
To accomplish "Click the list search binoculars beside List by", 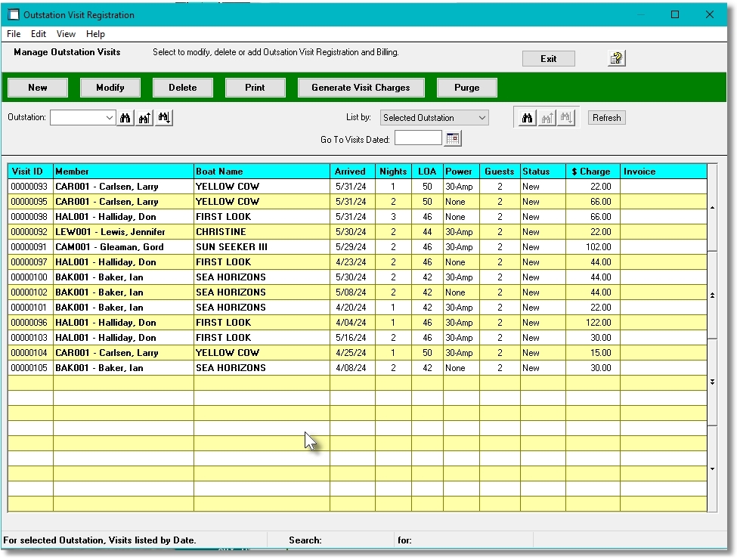I will coord(527,117).
